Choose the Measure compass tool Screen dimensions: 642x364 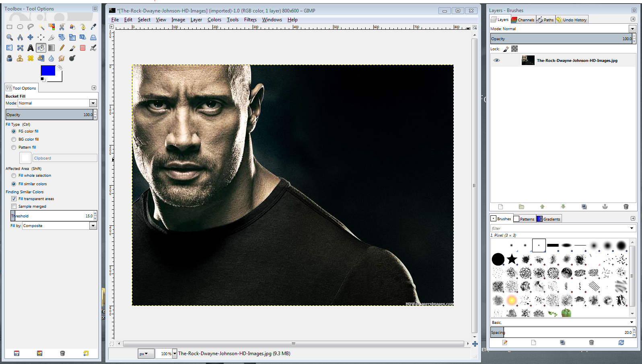coord(20,37)
